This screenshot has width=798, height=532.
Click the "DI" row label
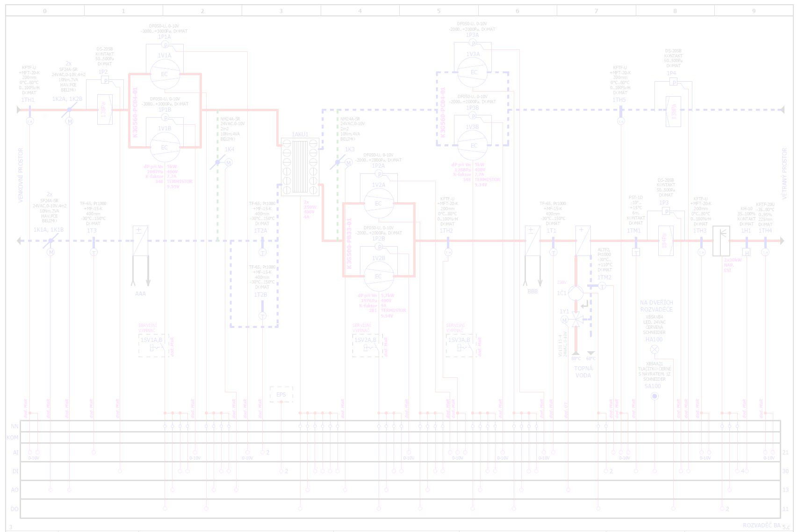[15, 471]
